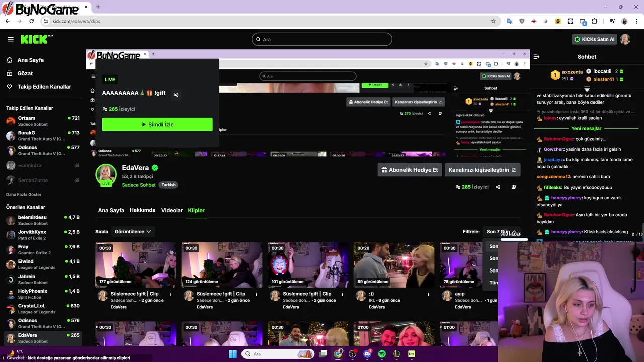The image size is (644, 362).
Task: Reload the page
Action: coord(31,21)
